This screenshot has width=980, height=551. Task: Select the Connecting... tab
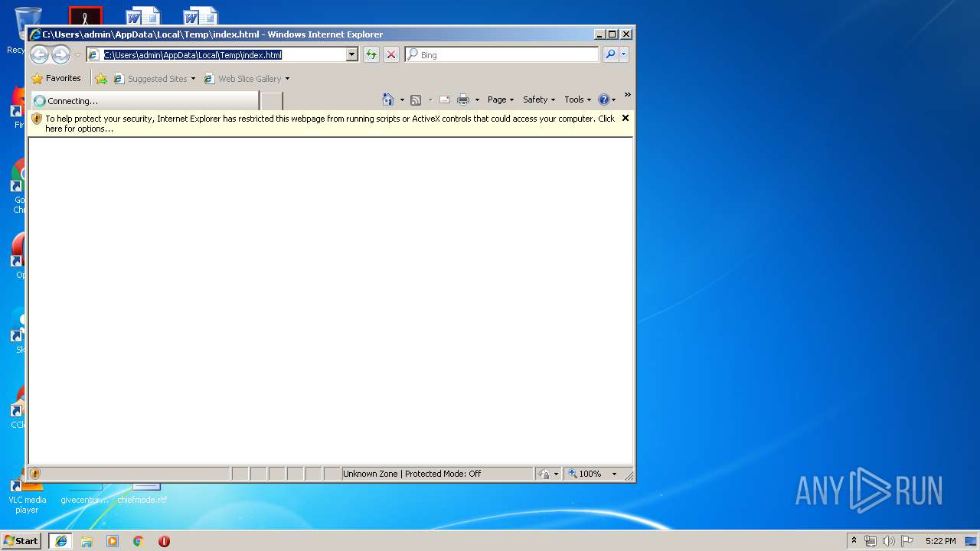click(x=144, y=100)
